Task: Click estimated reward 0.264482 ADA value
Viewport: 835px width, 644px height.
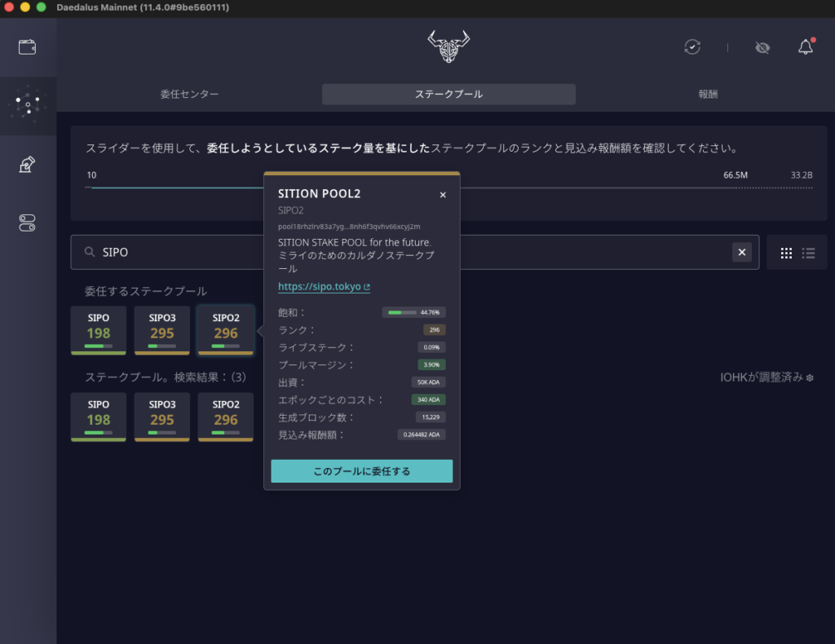Action: (422, 434)
